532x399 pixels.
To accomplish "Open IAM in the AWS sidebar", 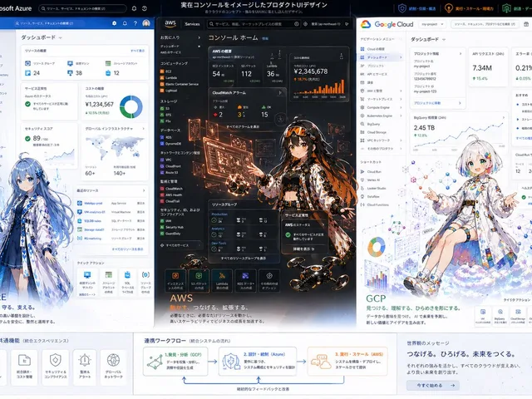I will 166,220.
